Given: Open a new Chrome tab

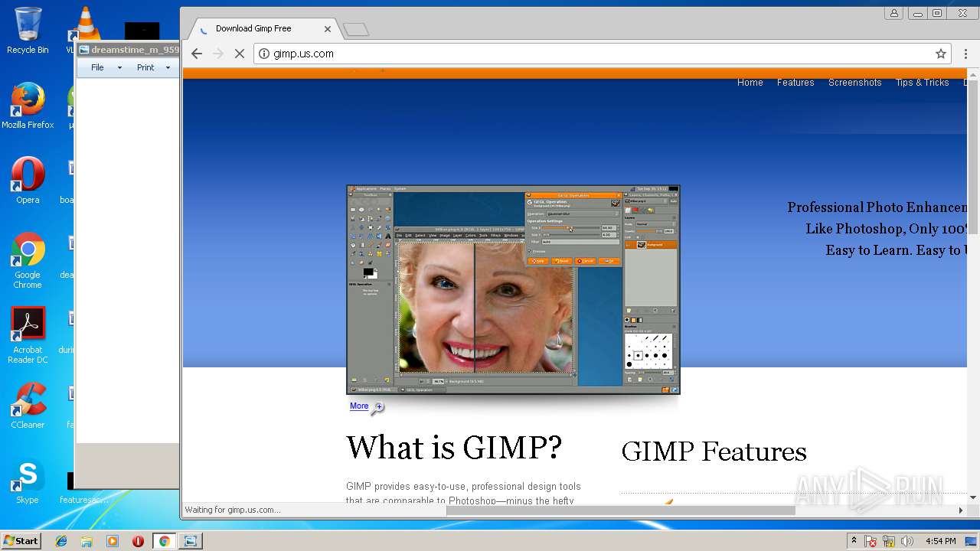Looking at the screenshot, I should tap(356, 29).
